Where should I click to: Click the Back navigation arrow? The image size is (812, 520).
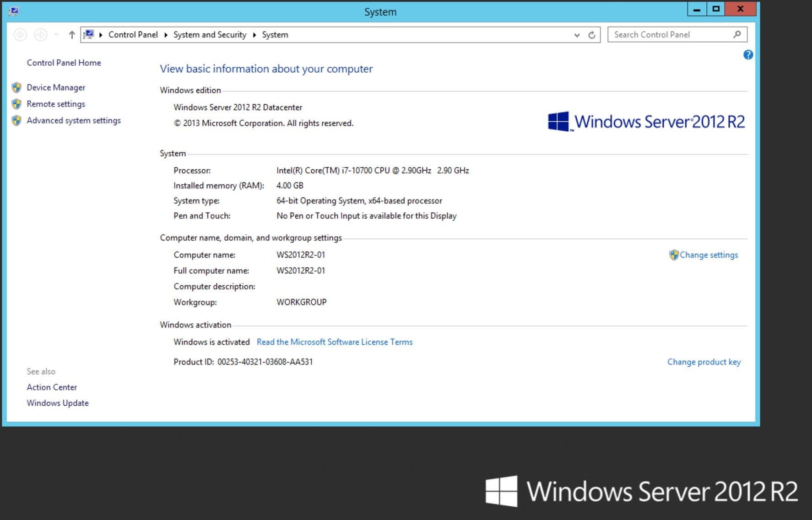20,35
